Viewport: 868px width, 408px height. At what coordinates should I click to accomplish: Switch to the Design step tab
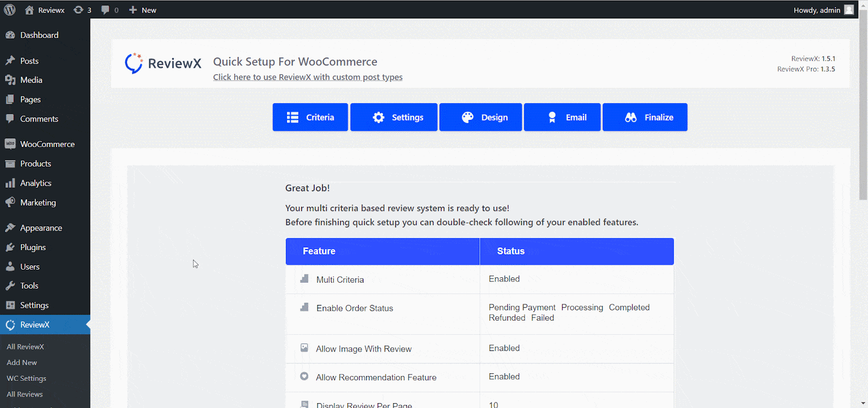click(481, 117)
